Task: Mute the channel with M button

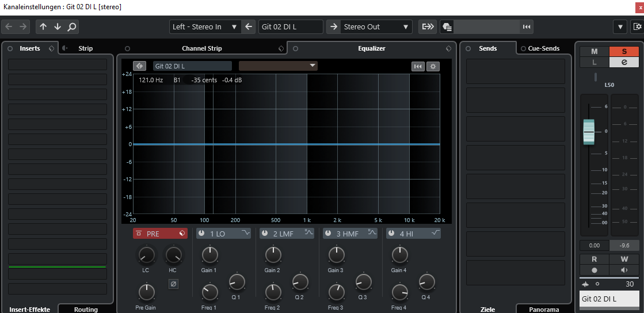Action: [x=595, y=52]
